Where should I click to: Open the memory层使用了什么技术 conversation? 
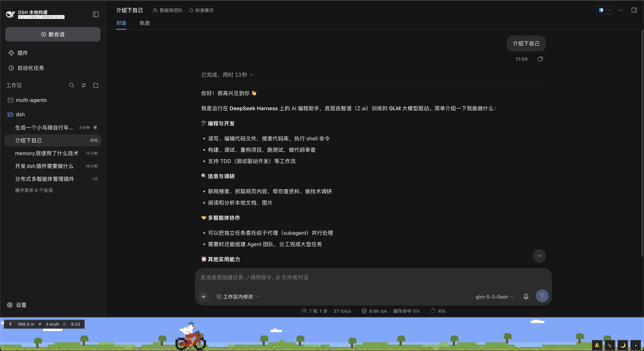[53, 153]
